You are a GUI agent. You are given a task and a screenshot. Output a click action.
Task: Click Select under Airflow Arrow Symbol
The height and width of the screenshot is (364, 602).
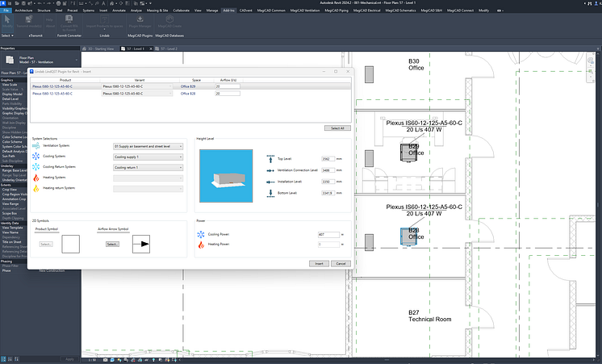(x=112, y=245)
